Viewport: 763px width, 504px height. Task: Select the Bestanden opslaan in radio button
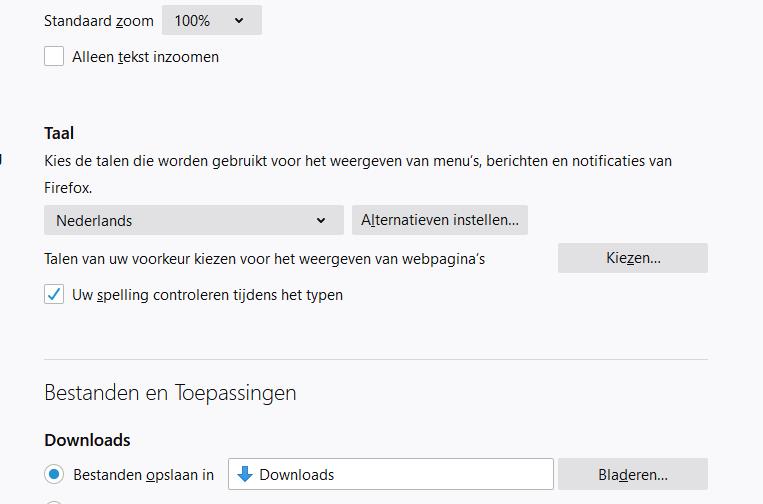(54, 474)
